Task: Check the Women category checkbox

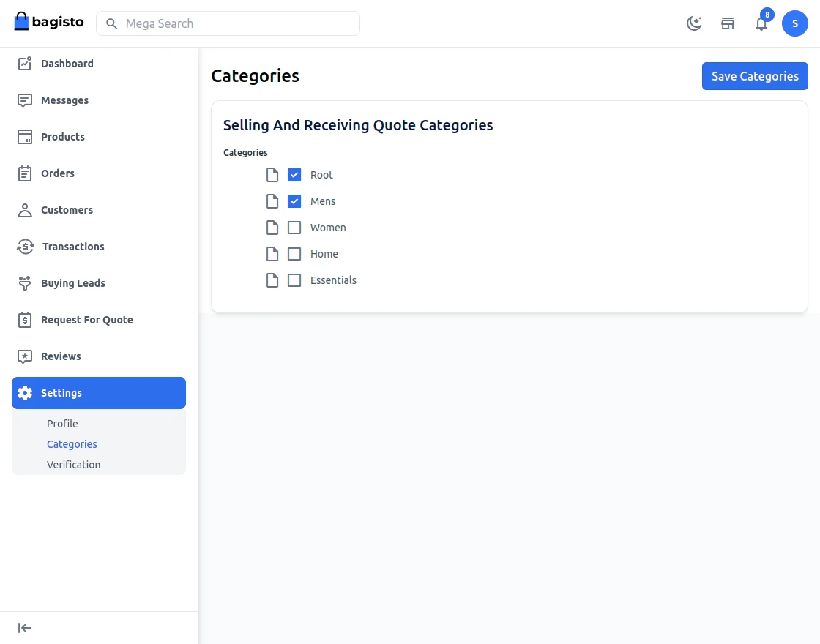Action: point(294,228)
